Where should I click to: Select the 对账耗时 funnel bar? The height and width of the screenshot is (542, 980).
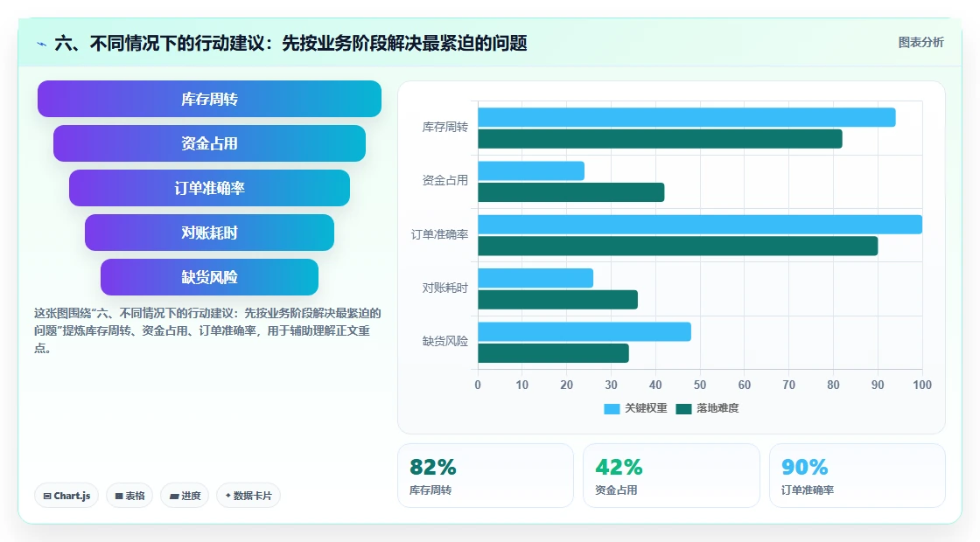click(209, 233)
